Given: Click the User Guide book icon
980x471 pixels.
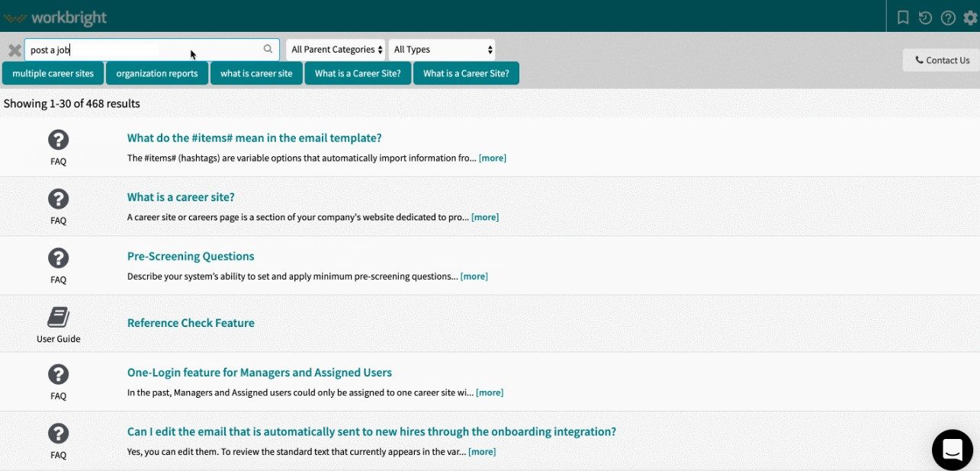Looking at the screenshot, I should pos(58,317).
